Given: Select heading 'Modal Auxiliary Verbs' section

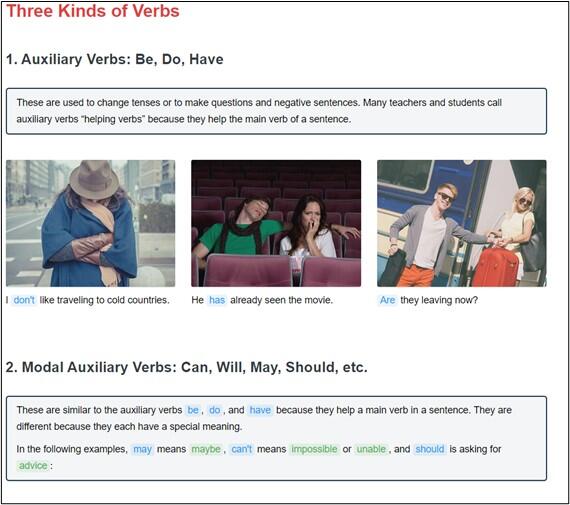Looking at the screenshot, I should click(x=187, y=367).
